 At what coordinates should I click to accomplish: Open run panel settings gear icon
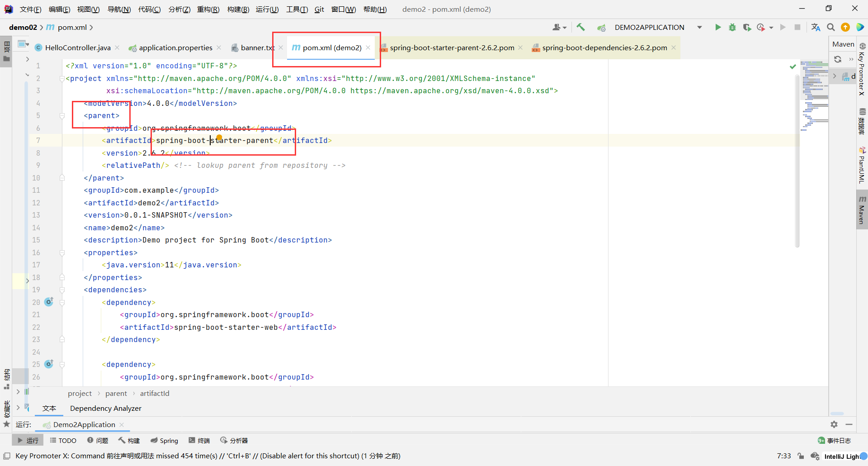pos(834,424)
